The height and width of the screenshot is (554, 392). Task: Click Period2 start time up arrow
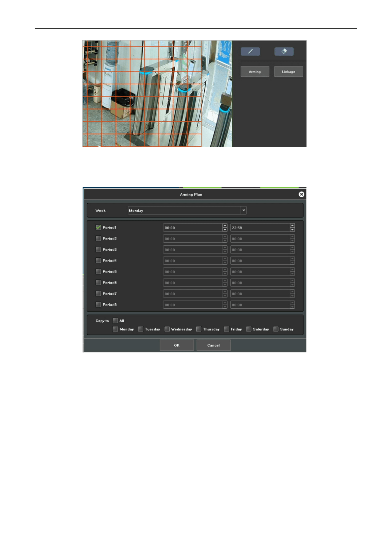click(x=225, y=236)
